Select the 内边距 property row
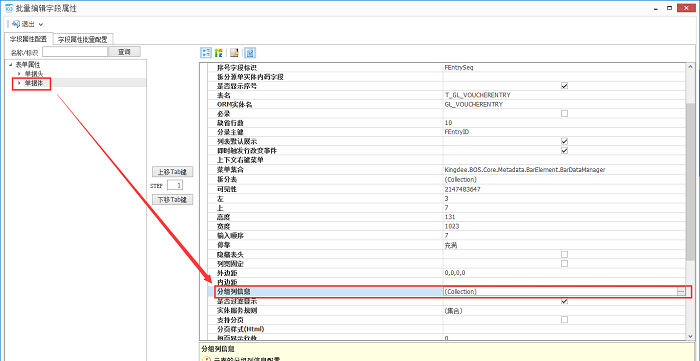The height and width of the screenshot is (361, 700). tap(447, 282)
